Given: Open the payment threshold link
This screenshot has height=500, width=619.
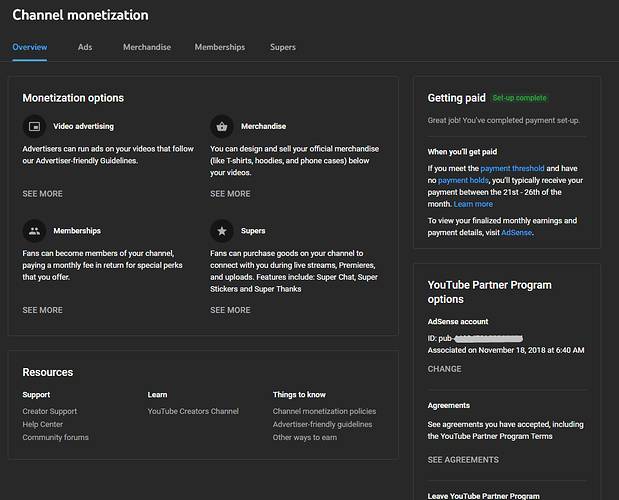Looking at the screenshot, I should pos(512,169).
